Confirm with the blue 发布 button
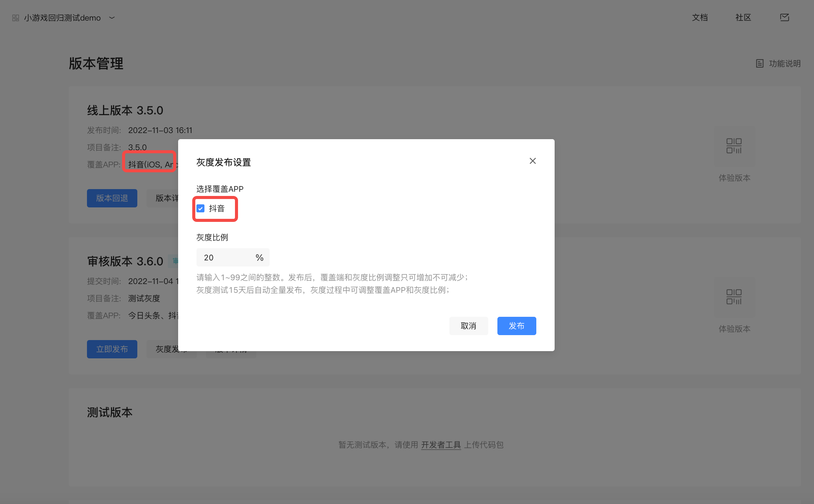This screenshot has width=814, height=504. click(516, 326)
